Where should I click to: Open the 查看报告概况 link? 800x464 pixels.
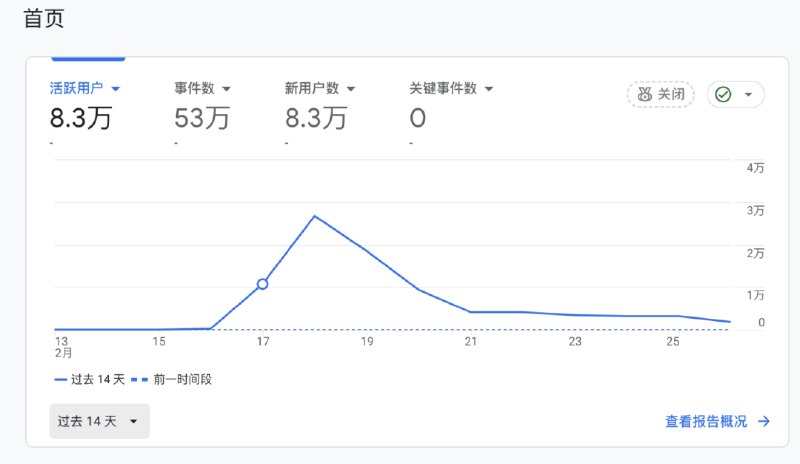point(706,421)
